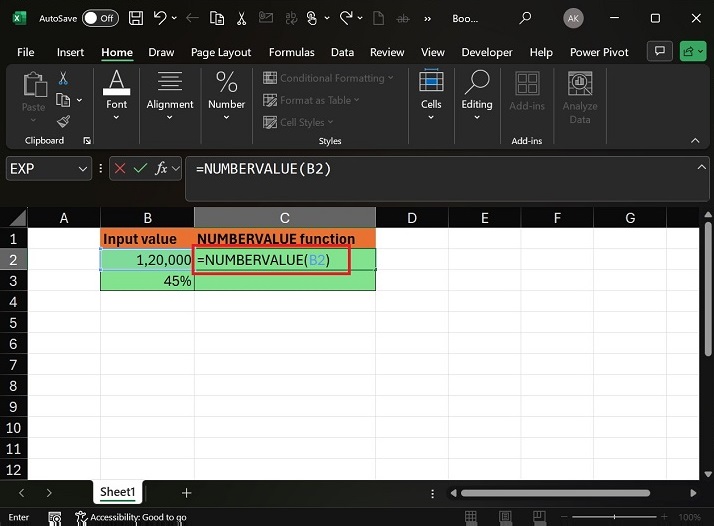Select row 5 header
The image size is (714, 526).
pyautogui.click(x=13, y=323)
